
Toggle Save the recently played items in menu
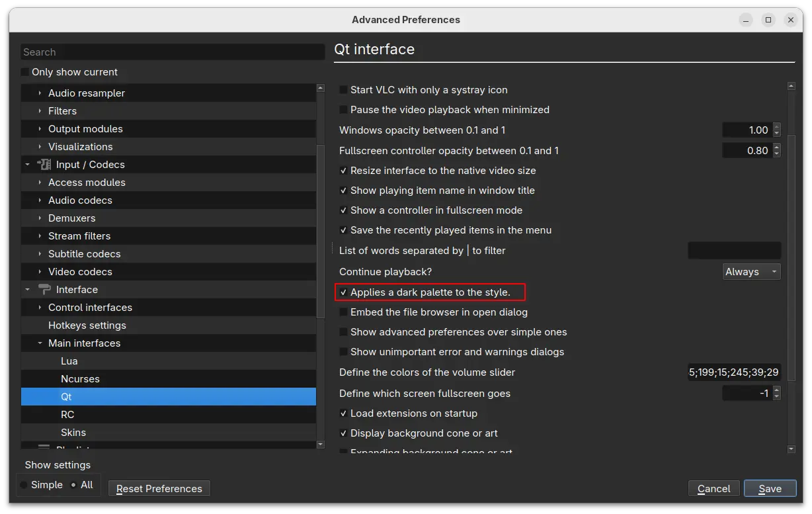point(343,230)
